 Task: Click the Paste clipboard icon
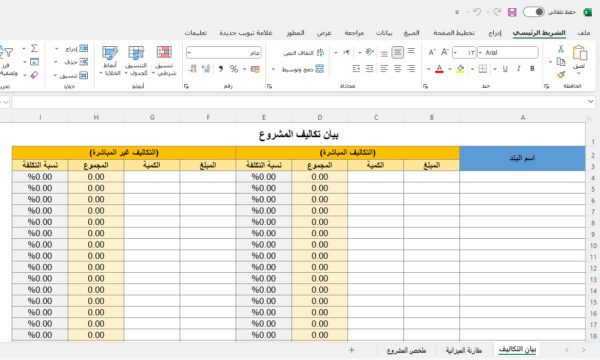coord(580,53)
